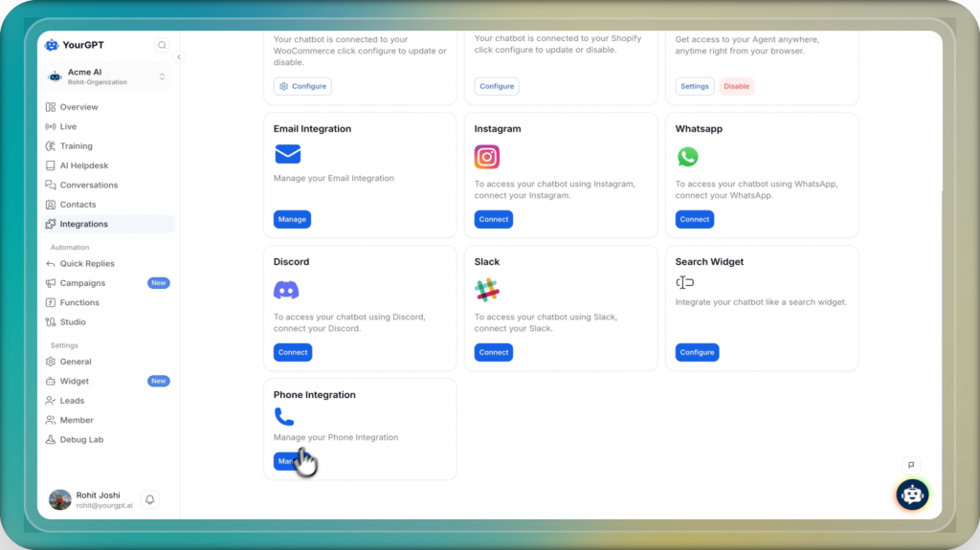Click the Email Integration envelope icon

pos(287,154)
